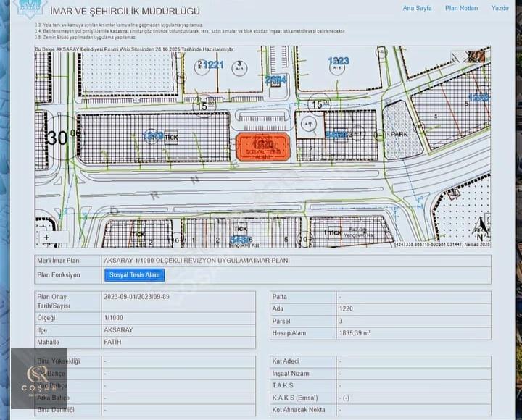The image size is (522, 420).
Task: Select the Hesap Alanı value 1895,39 m²
Action: [x=355, y=333]
